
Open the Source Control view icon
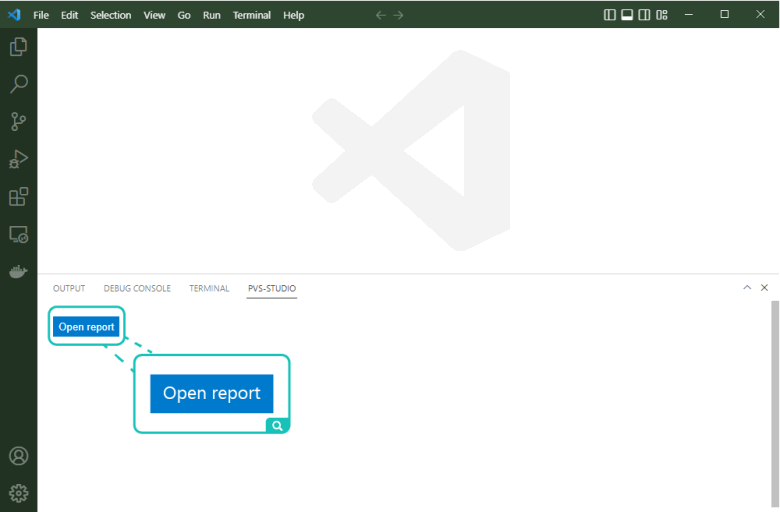(18, 121)
